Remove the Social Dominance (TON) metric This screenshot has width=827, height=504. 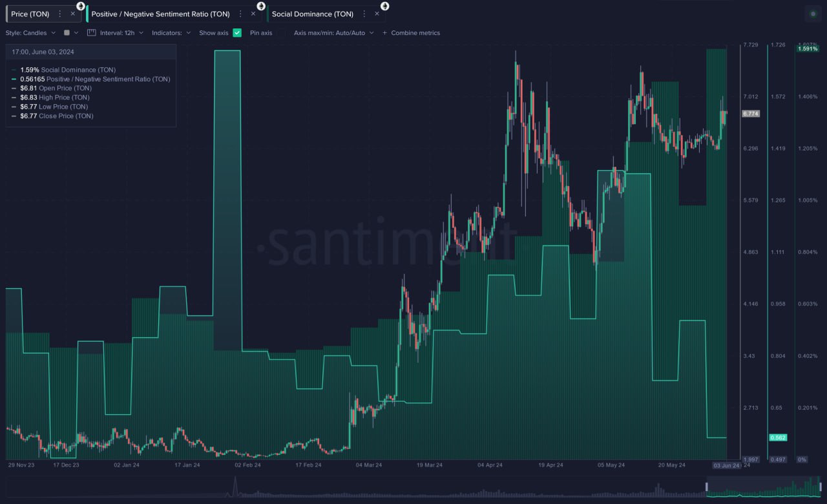click(x=377, y=14)
